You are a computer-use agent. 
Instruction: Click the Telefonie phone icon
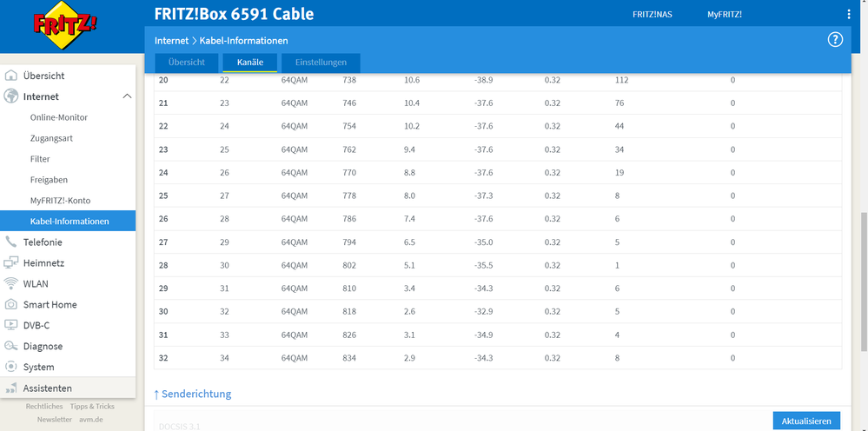click(x=11, y=242)
